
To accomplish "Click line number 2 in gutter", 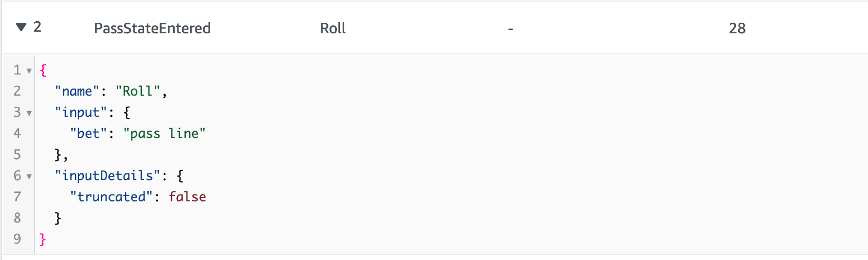I will (17, 91).
